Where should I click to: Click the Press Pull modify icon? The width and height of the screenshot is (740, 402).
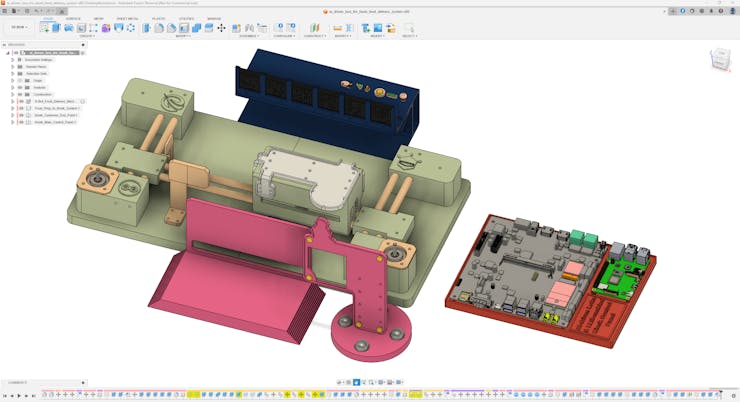tap(146, 28)
